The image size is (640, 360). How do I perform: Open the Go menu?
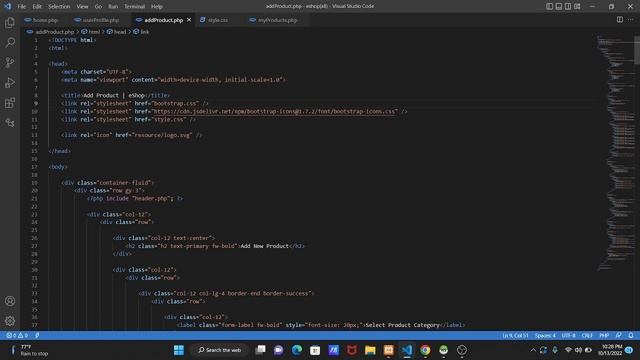(x=98, y=7)
